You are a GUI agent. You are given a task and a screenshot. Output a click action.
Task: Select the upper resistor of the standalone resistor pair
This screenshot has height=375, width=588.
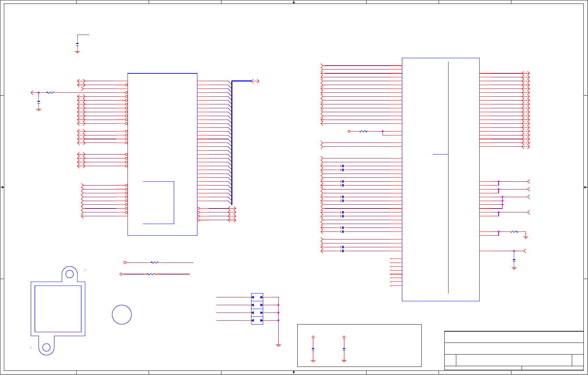(155, 262)
